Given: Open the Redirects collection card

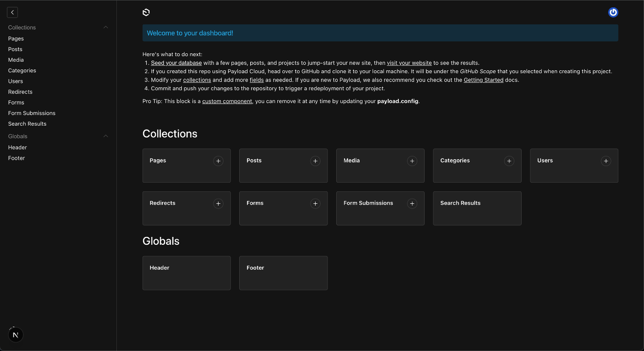Looking at the screenshot, I should coord(187,208).
